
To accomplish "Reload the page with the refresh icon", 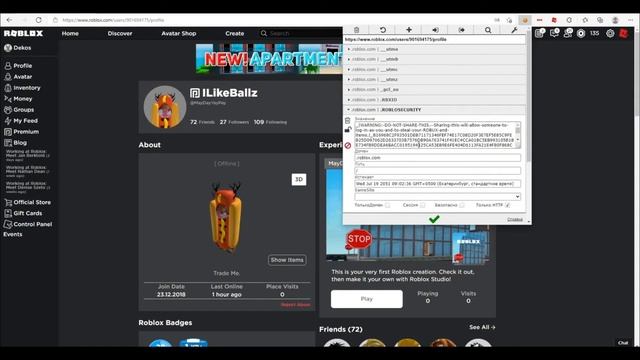I will pos(38,20).
